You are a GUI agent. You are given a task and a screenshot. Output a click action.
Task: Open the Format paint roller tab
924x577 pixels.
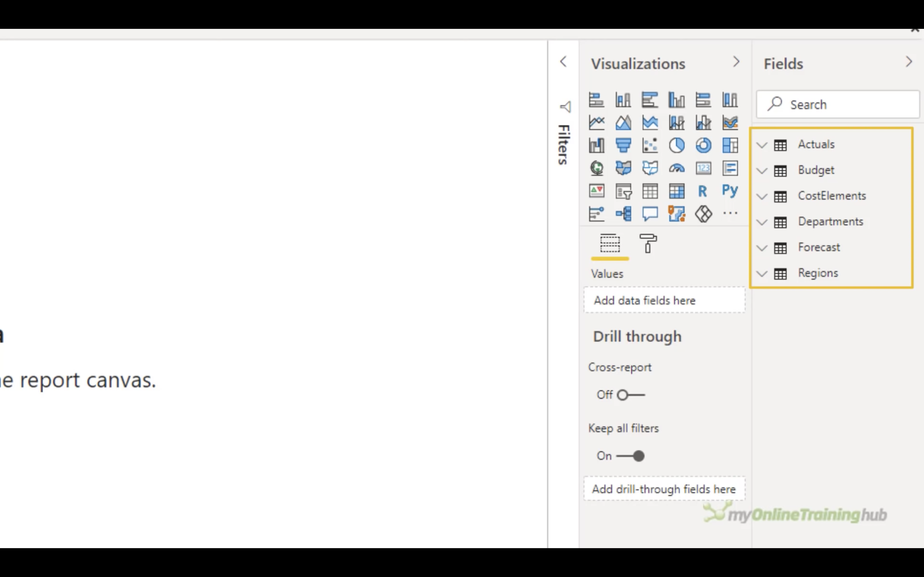[648, 243]
